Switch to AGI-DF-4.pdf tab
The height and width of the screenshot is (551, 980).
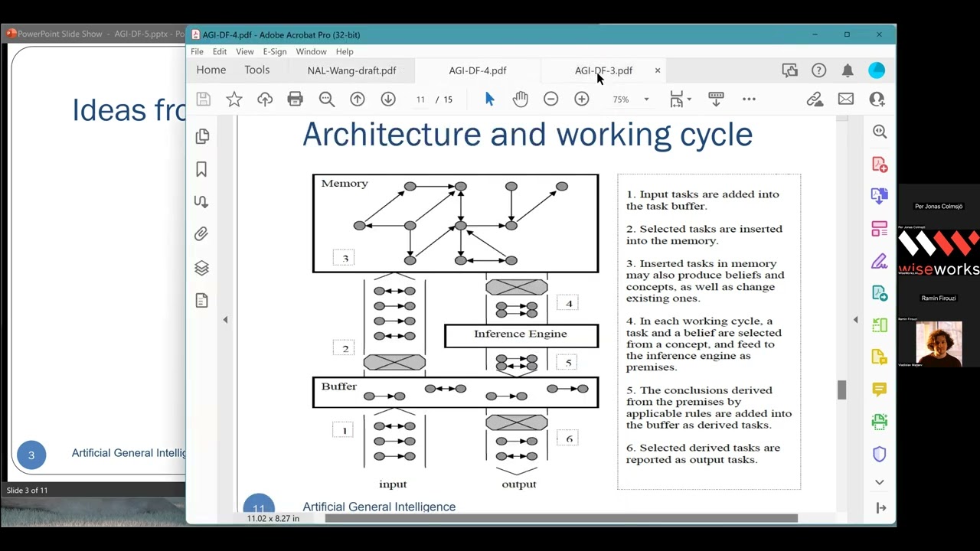(478, 70)
